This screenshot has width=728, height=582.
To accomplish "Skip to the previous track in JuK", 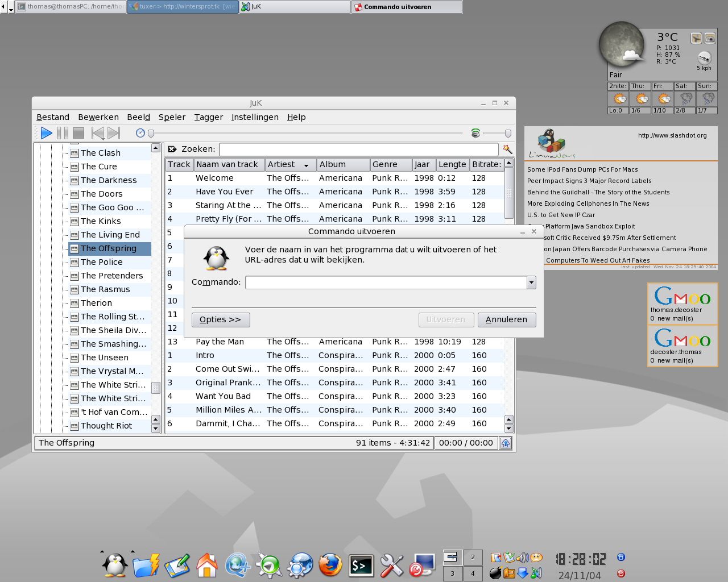I will (x=98, y=133).
